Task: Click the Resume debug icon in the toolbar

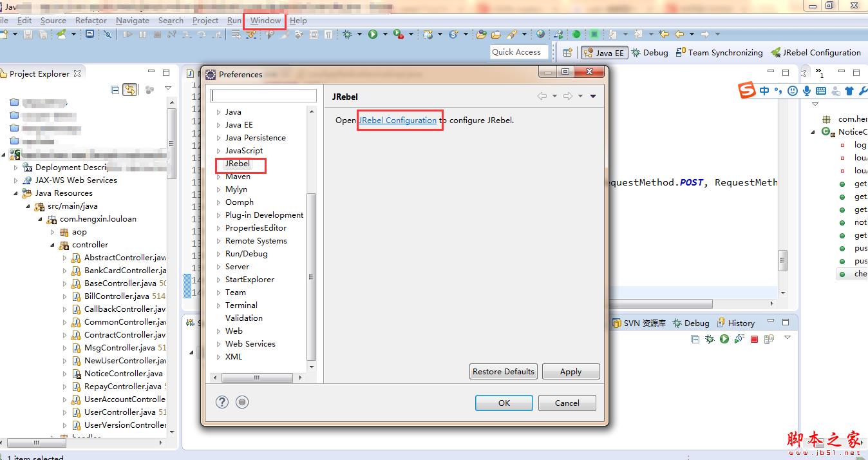Action: coord(127,34)
